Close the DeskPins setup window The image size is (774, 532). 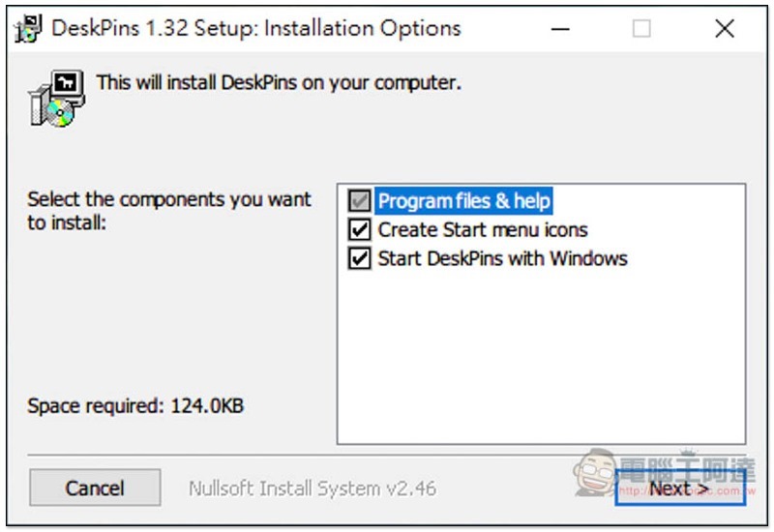[x=725, y=29]
